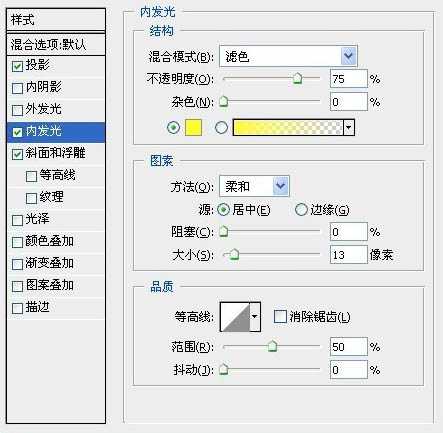Uncheck the 内发光 checkbox

point(17,132)
